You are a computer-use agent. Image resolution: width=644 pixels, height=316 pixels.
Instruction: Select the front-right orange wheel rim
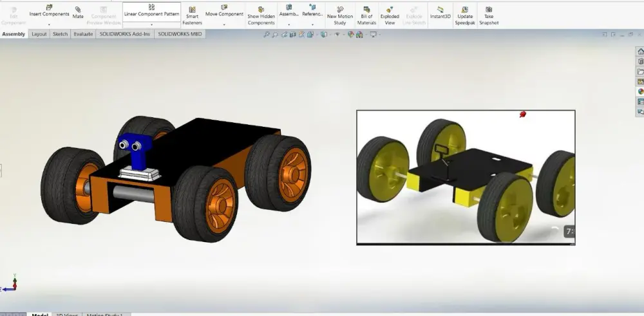tap(221, 205)
